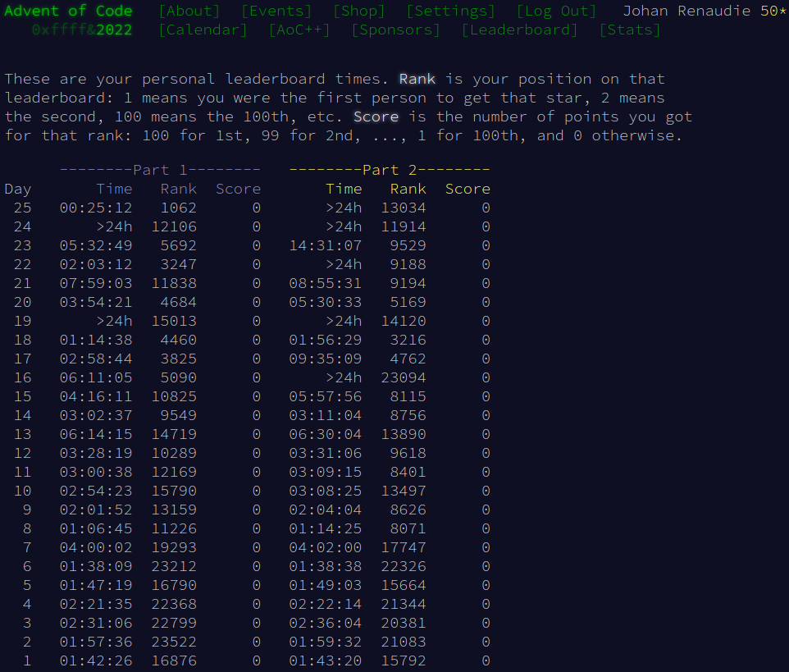789x672 pixels.
Task: Click Day 22 Part 1 time 02:03:12
Action: pyautogui.click(x=96, y=264)
